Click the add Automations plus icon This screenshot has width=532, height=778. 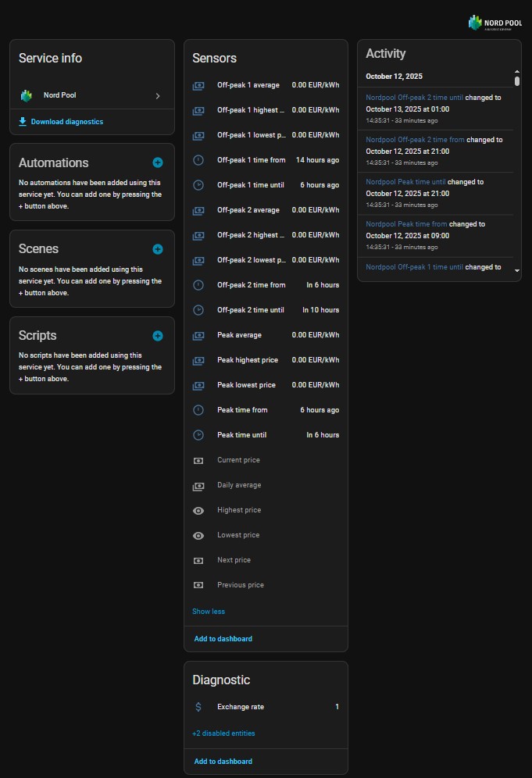coord(158,162)
